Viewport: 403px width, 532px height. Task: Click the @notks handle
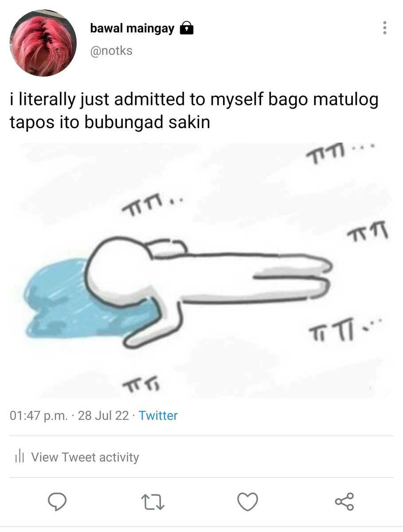111,51
